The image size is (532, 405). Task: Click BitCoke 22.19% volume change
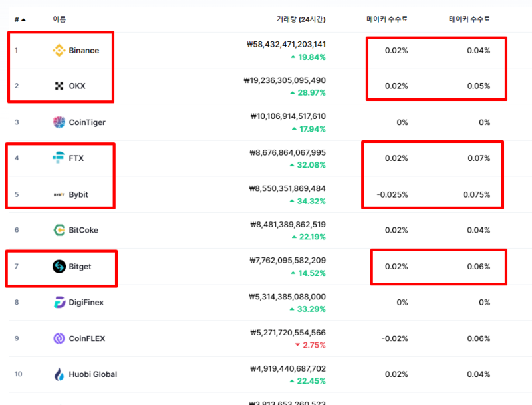(x=309, y=237)
